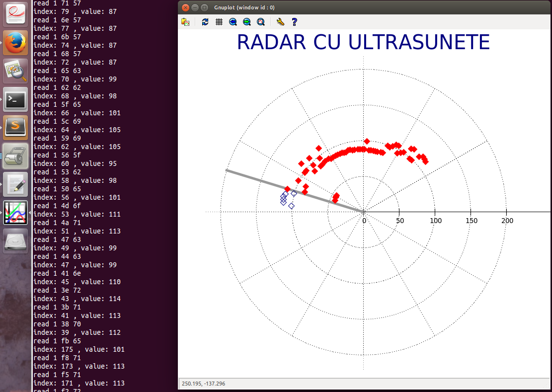Open Sublime Text from the launcher

pyautogui.click(x=15, y=128)
